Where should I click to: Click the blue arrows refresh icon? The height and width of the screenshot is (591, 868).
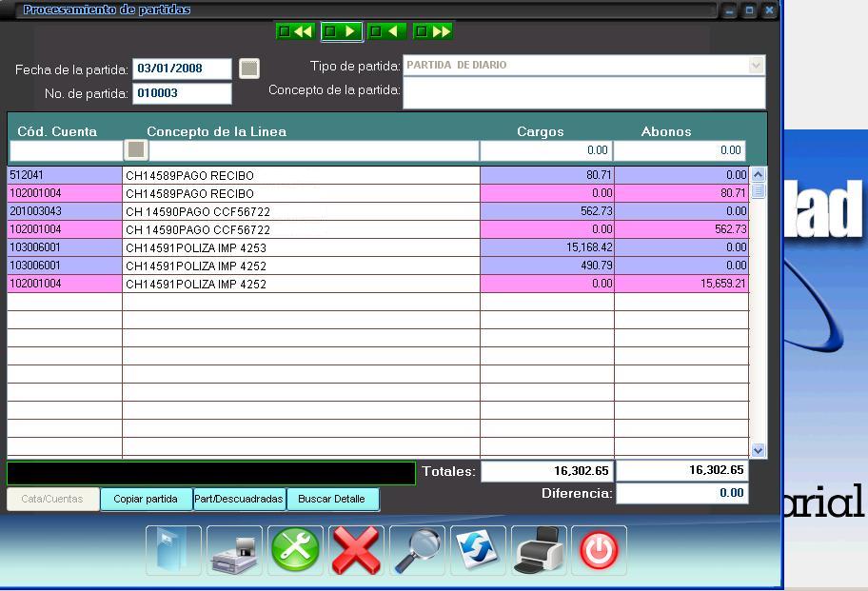point(478,551)
